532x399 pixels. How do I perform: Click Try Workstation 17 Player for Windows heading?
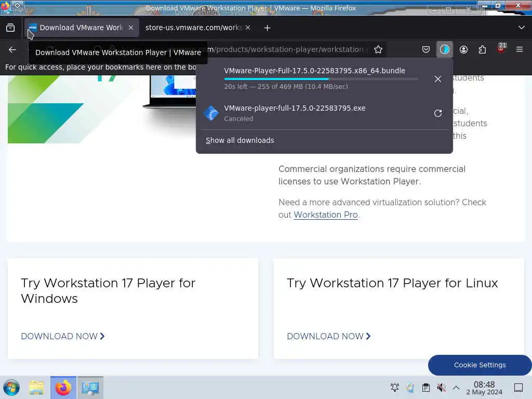point(108,291)
